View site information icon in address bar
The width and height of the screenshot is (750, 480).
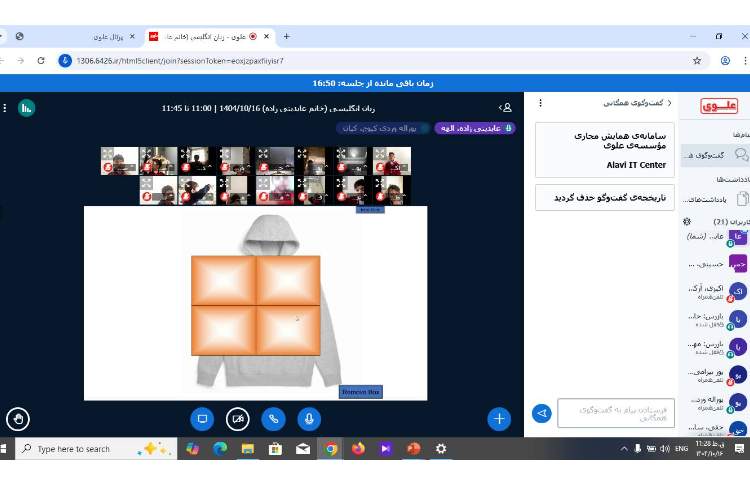click(65, 61)
